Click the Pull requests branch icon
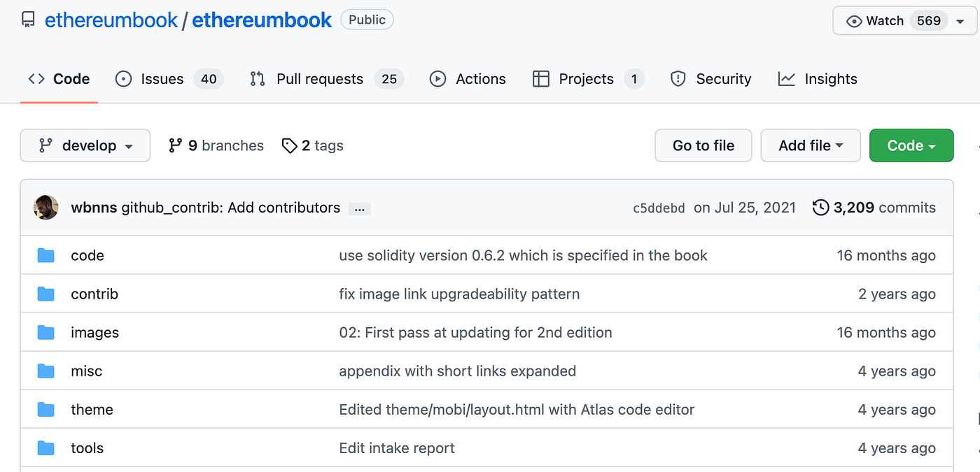Screen dimensions: 980x472 tap(258, 79)
